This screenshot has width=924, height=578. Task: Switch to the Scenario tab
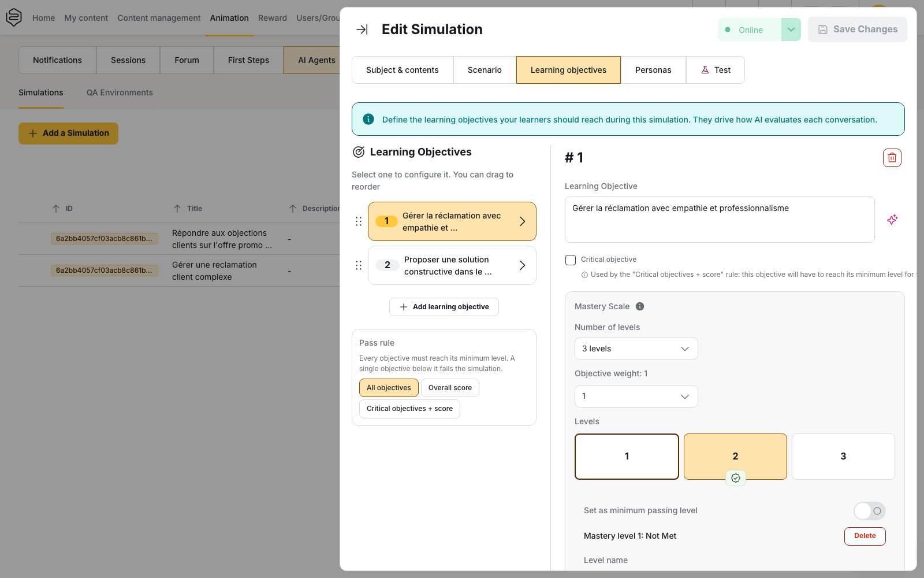[485, 70]
